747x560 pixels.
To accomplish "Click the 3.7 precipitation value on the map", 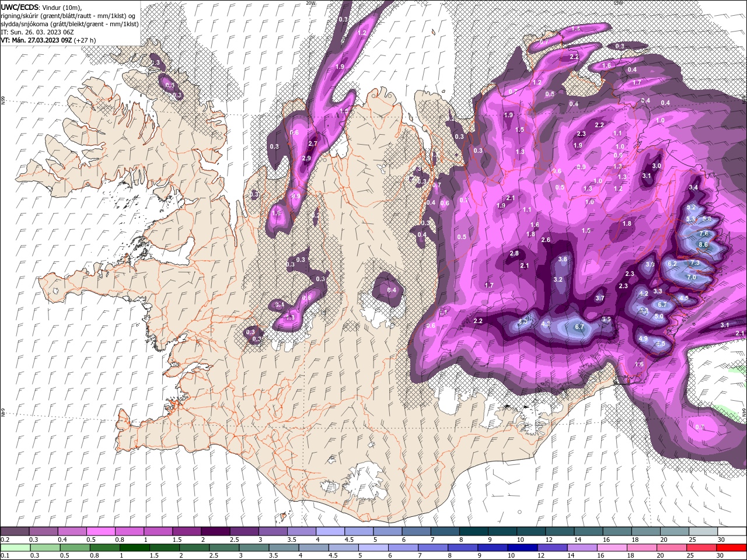I will (600, 298).
